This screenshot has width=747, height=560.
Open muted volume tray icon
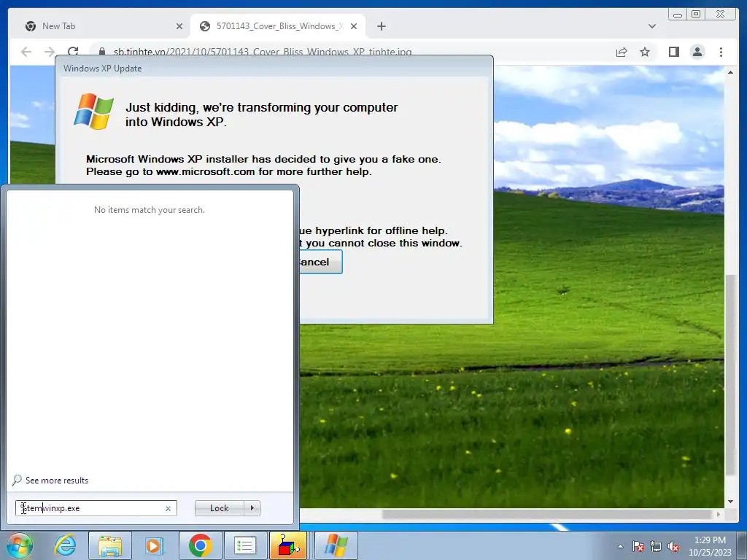pyautogui.click(x=673, y=546)
